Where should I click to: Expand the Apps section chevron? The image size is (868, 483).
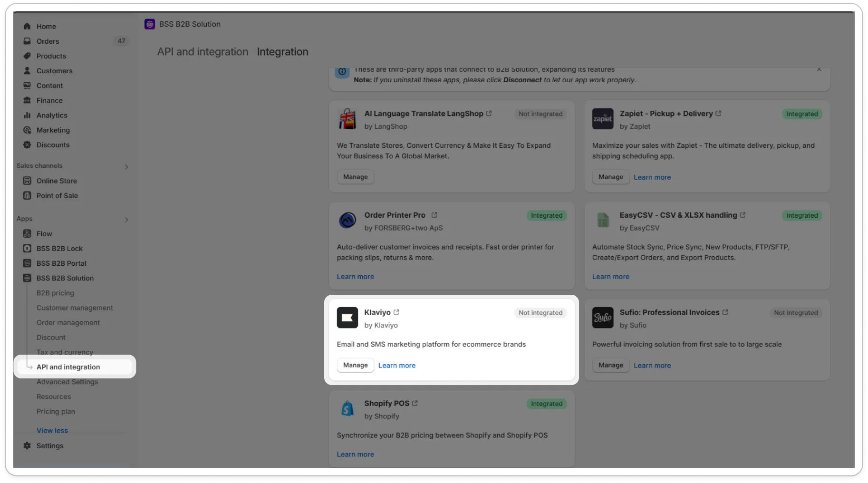coord(126,220)
